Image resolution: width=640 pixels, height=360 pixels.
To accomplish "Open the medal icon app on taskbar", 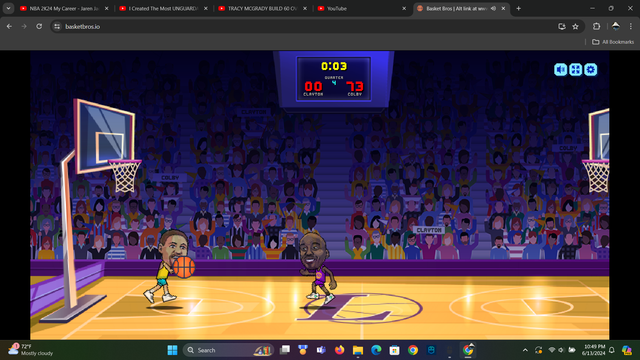I will coord(303,350).
